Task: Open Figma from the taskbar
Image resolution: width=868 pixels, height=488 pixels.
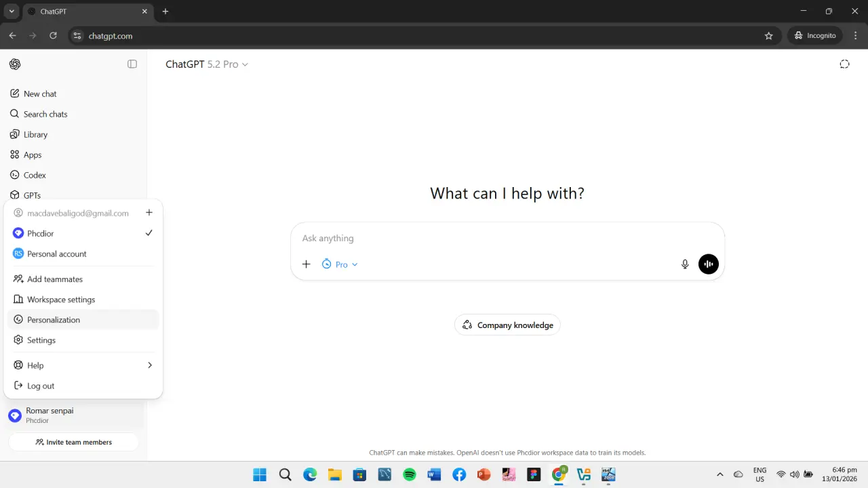Action: [534, 474]
